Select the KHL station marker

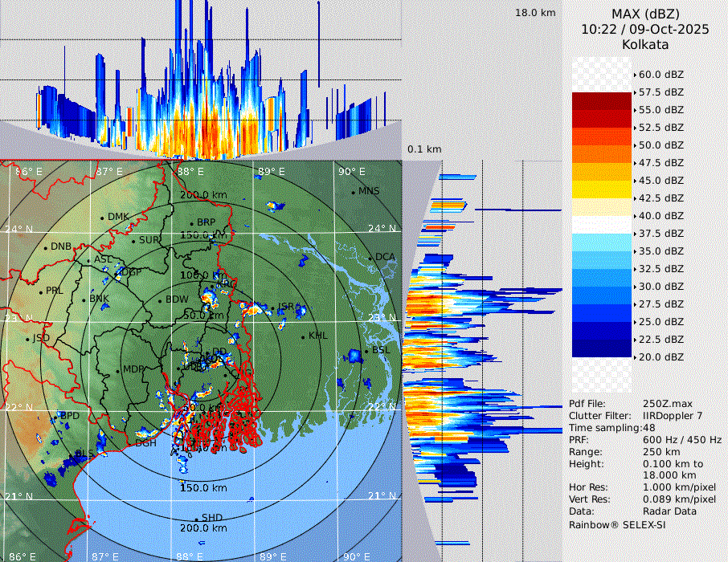pyautogui.click(x=303, y=336)
